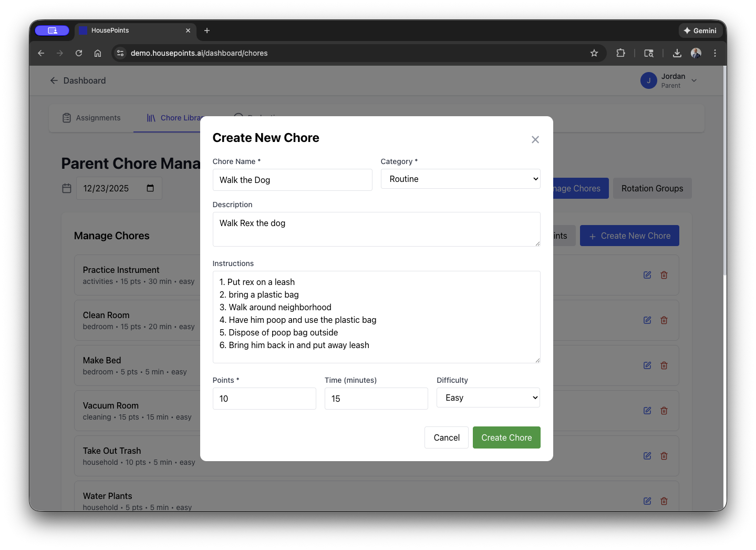Viewport: 756px width, 550px height.
Task: Bookmark this page with the star
Action: coord(594,53)
